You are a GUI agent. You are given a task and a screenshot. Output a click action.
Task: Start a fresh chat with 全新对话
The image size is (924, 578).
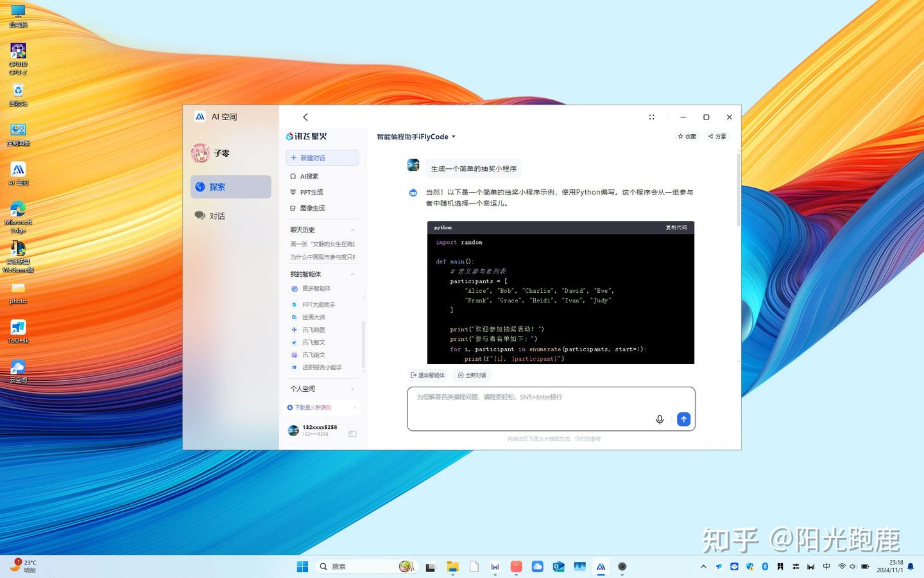pyautogui.click(x=472, y=375)
